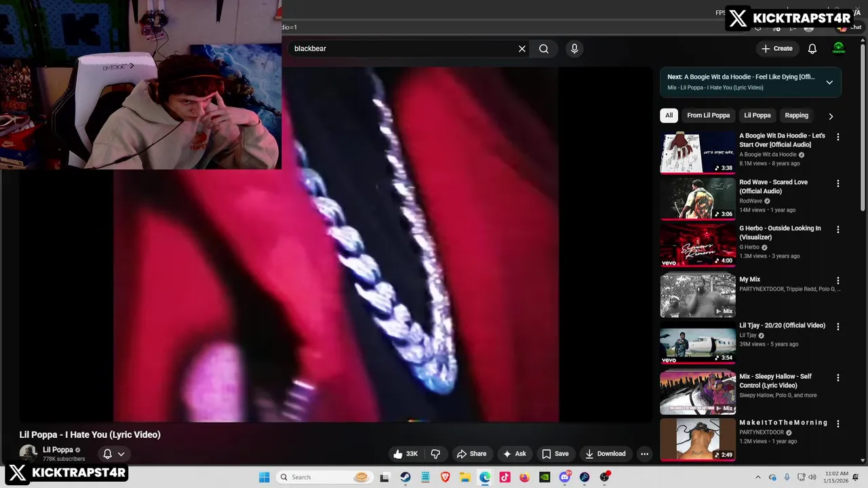Open G Herbo Outside Looking In thumbnail

[698, 245]
